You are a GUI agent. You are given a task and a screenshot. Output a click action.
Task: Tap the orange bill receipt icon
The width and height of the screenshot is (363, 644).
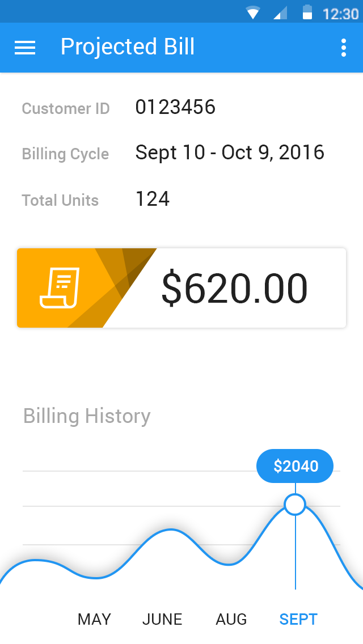60,287
